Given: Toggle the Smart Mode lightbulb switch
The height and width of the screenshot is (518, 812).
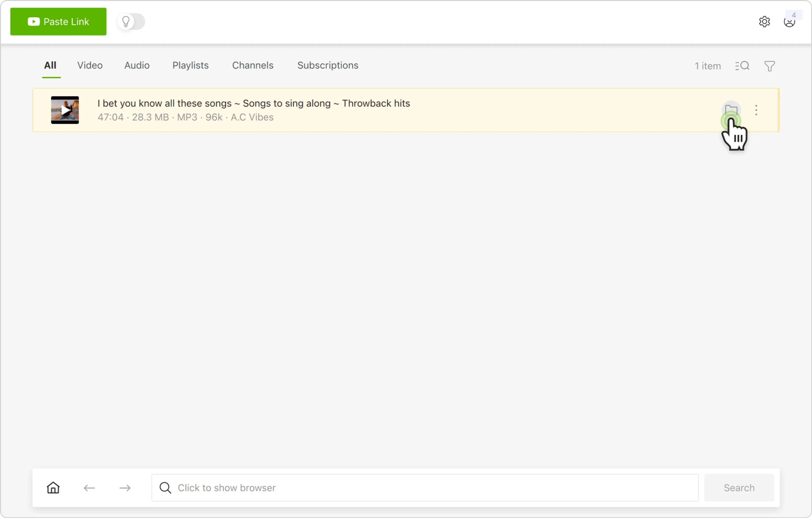Looking at the screenshot, I should coord(131,22).
